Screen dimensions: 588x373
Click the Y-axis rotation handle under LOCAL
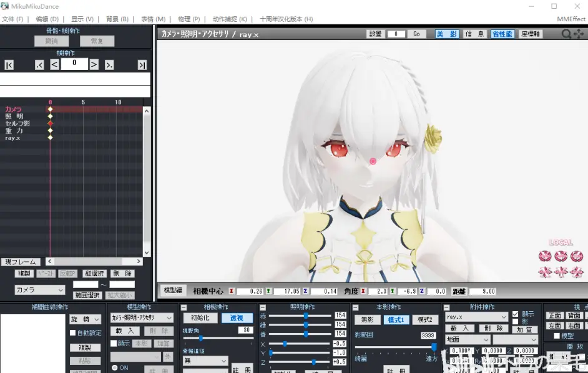coord(561,256)
